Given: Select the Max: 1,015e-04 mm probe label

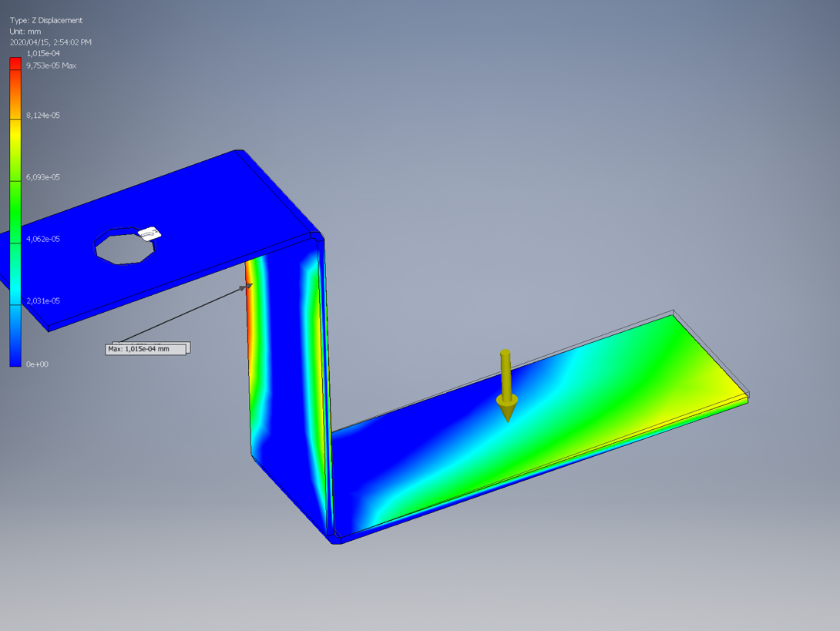Looking at the screenshot, I should [x=145, y=349].
